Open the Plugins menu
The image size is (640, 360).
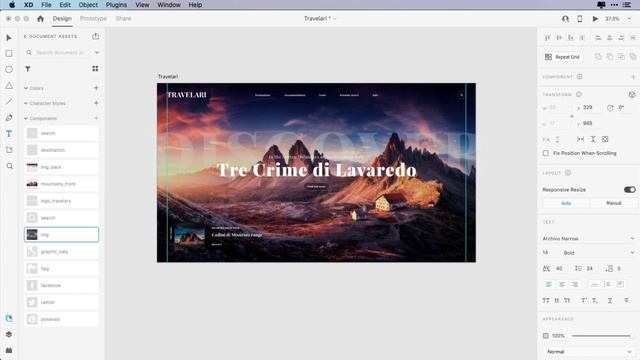pos(116,5)
